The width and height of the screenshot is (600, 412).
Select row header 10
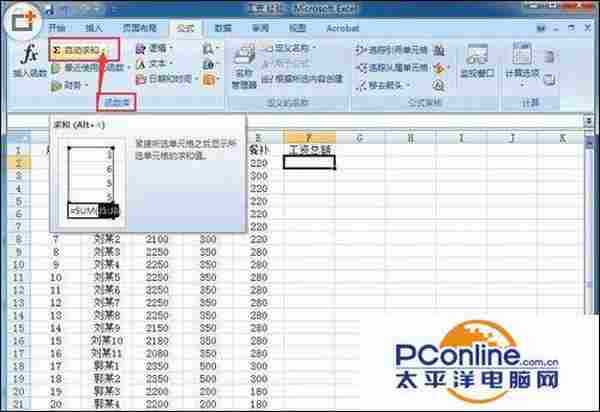(x=18, y=264)
